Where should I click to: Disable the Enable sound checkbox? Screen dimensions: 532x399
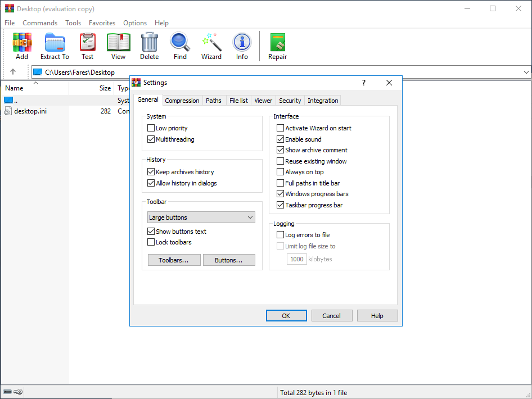coord(280,139)
